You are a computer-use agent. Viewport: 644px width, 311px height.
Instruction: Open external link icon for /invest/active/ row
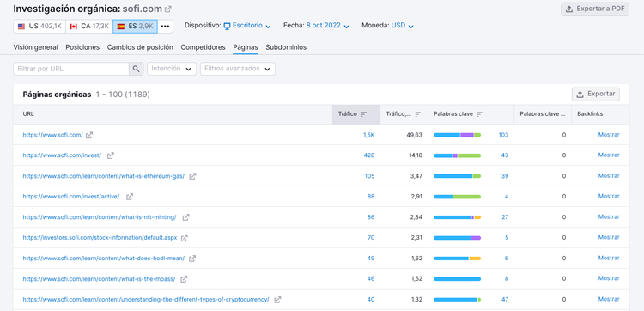click(130, 197)
